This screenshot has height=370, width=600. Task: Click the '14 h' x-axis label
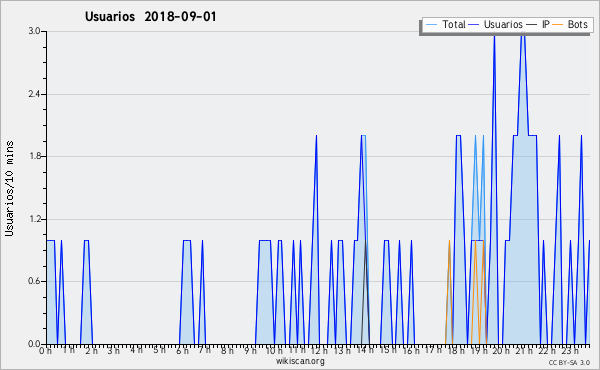click(364, 351)
